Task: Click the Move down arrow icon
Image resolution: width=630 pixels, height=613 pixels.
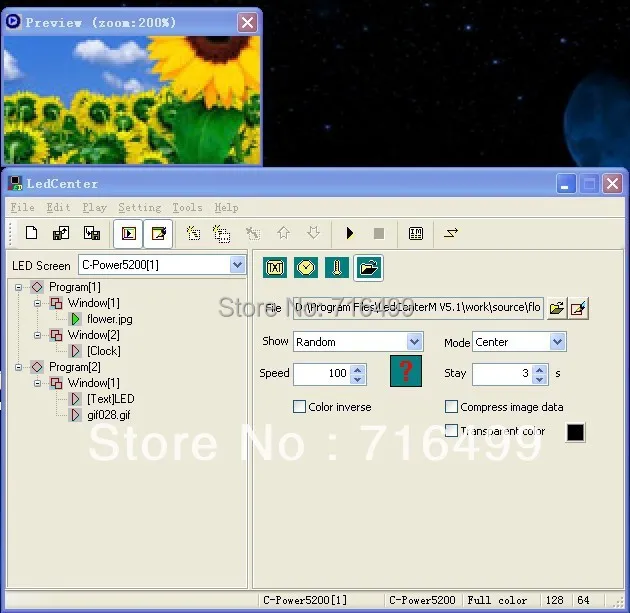Action: [x=313, y=233]
